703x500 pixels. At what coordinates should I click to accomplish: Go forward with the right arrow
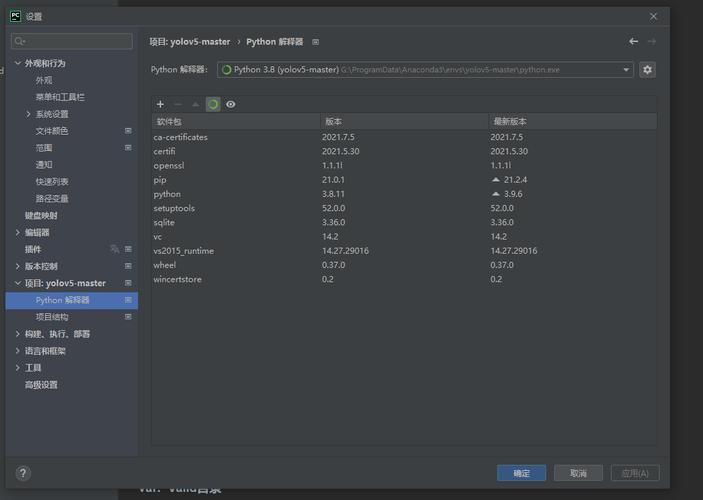coord(651,41)
